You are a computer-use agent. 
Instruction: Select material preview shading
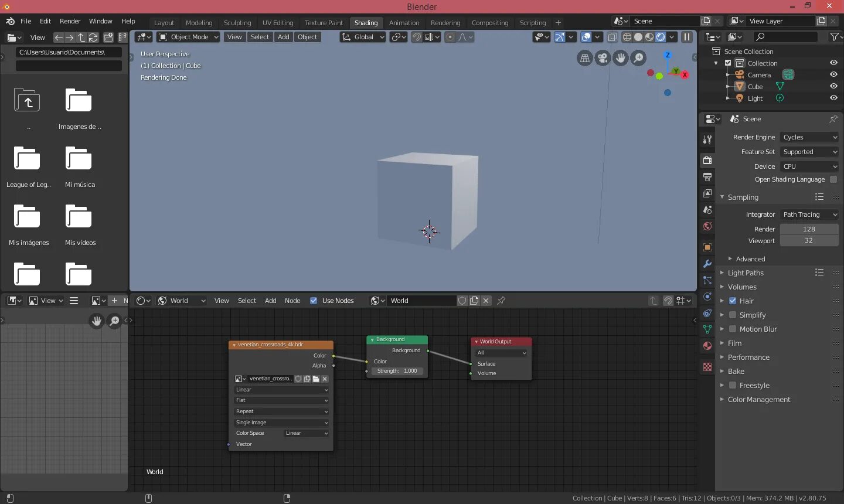pos(649,37)
